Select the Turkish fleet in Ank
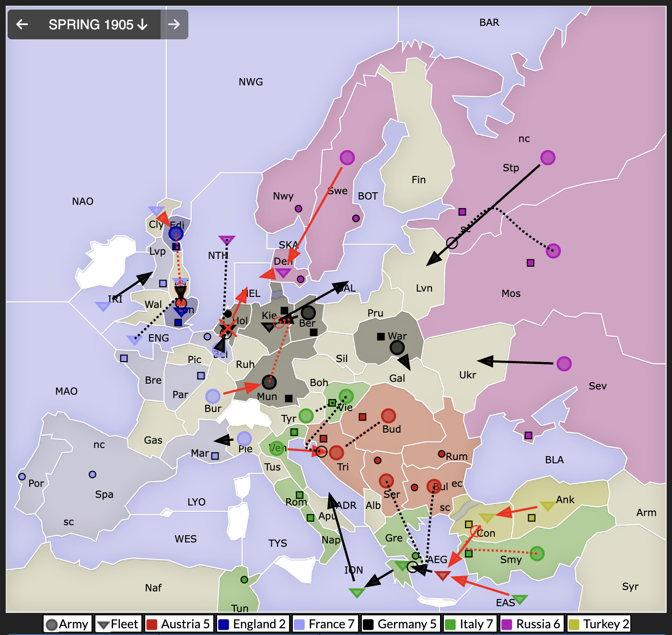 point(547,506)
